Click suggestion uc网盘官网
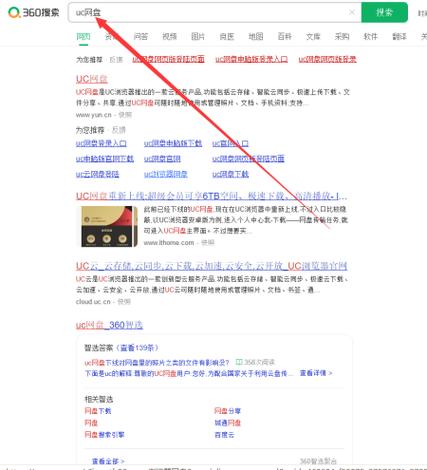Viewport: 427px width, 470px height. [162, 159]
